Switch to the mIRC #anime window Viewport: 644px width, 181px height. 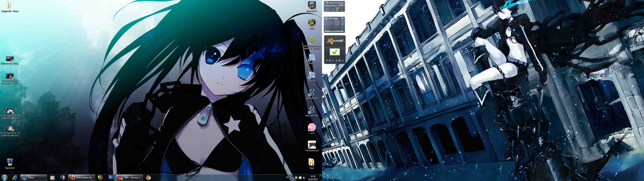pos(129,177)
